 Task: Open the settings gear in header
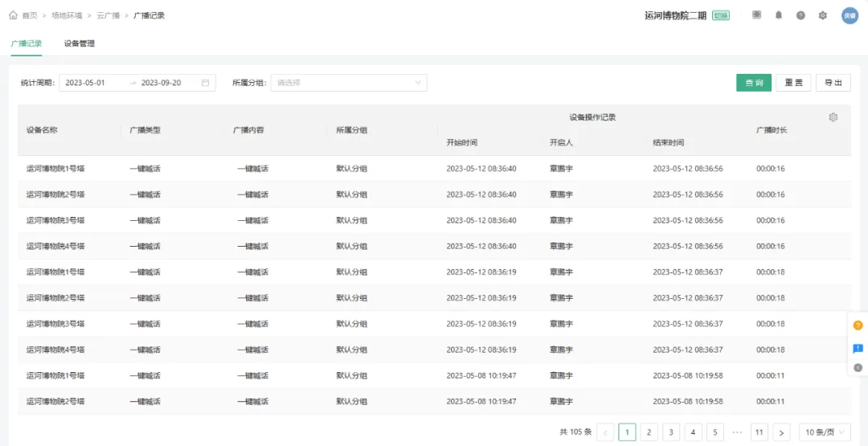point(823,15)
